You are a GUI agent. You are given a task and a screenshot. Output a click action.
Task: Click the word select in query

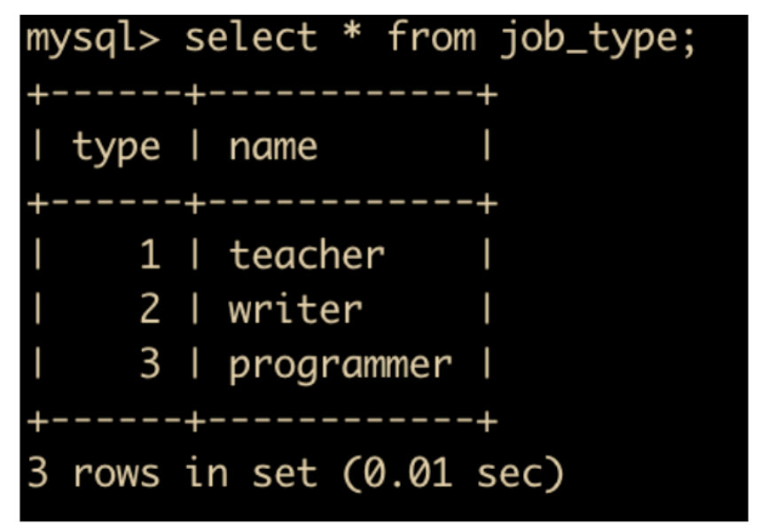pyautogui.click(x=251, y=36)
